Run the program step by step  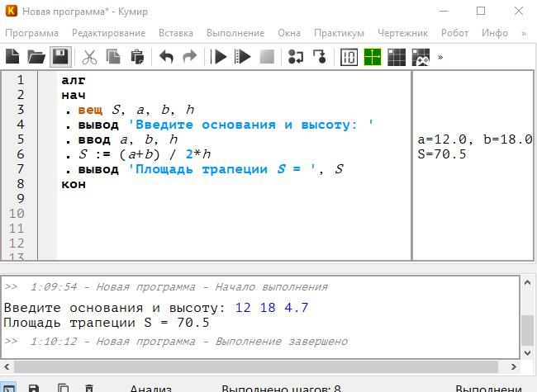[243, 57]
